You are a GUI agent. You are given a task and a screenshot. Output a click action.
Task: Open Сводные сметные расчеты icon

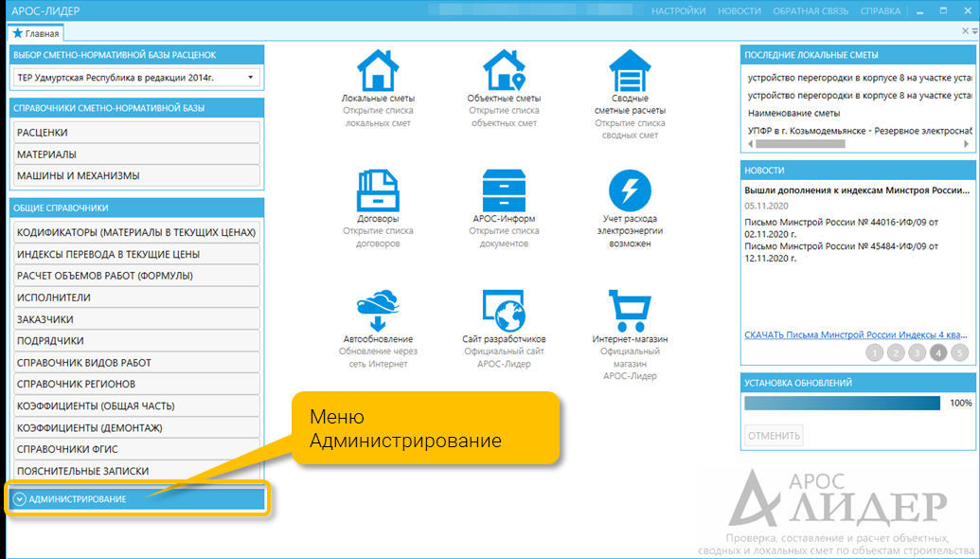[630, 71]
